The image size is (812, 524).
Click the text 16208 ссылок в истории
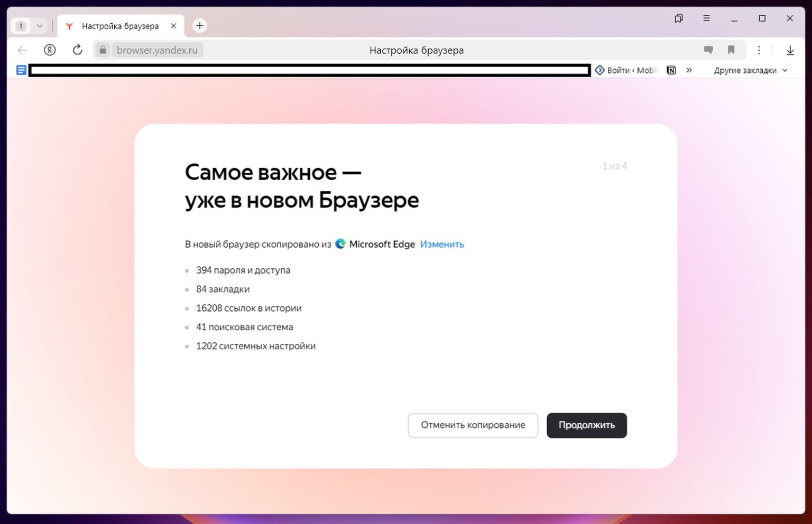(249, 308)
